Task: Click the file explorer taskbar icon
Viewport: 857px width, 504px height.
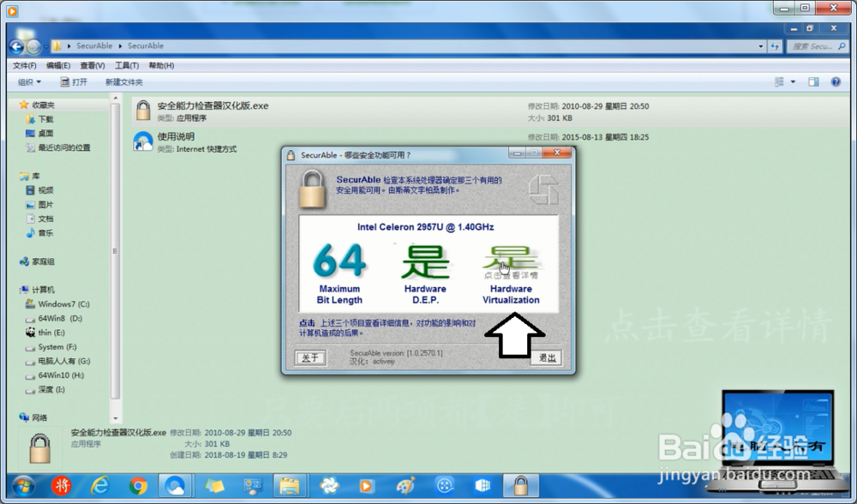Action: pos(289,485)
